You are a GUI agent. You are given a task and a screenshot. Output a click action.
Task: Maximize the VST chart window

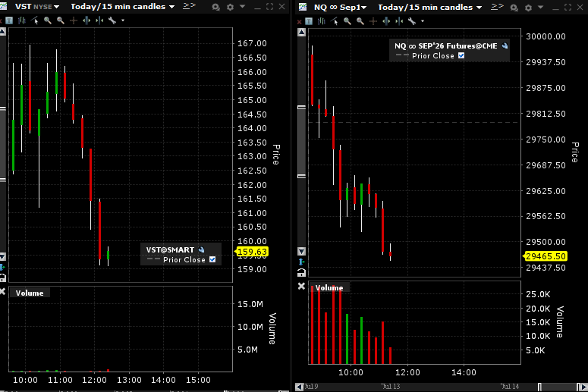pyautogui.click(x=269, y=7)
